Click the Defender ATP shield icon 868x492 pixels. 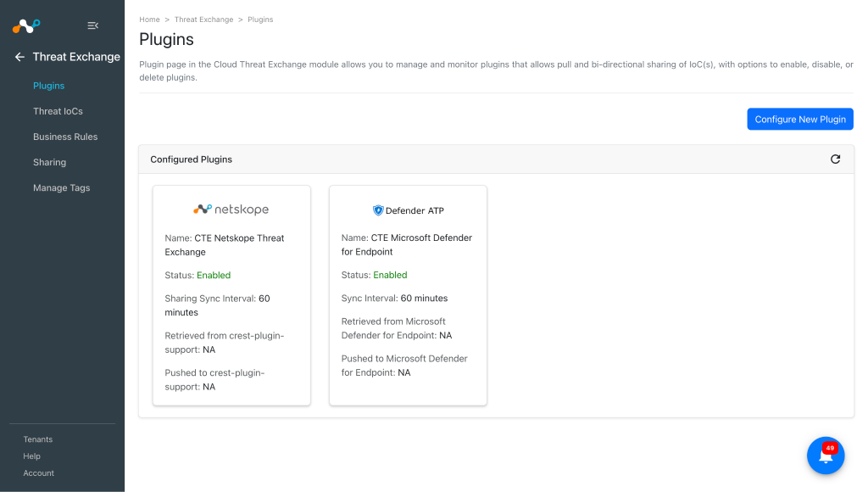(x=378, y=210)
